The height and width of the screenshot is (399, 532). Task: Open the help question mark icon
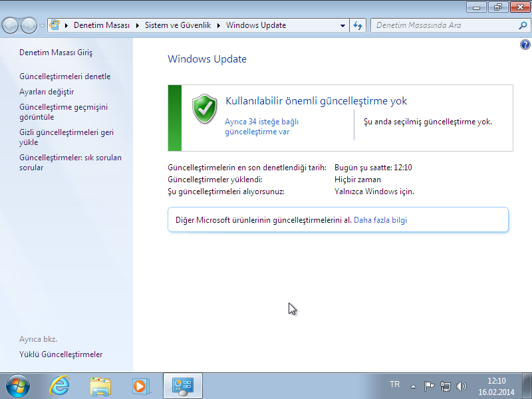pyautogui.click(x=525, y=45)
